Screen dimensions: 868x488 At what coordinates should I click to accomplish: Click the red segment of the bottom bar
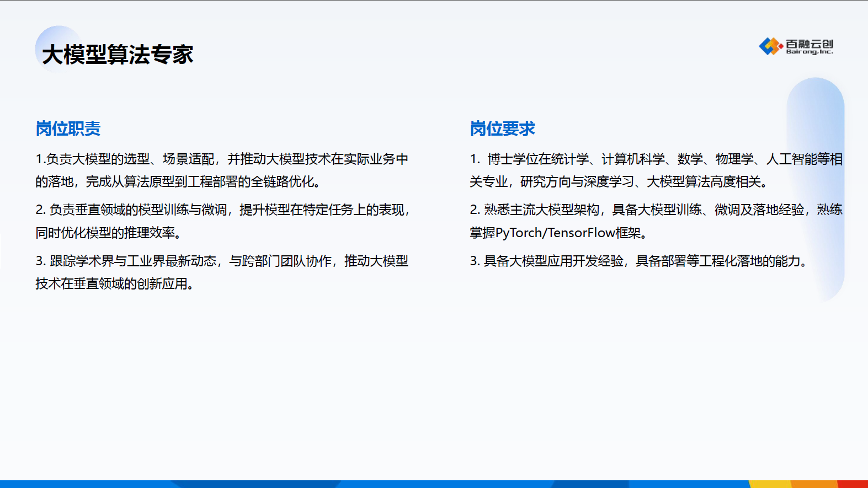coord(853,484)
